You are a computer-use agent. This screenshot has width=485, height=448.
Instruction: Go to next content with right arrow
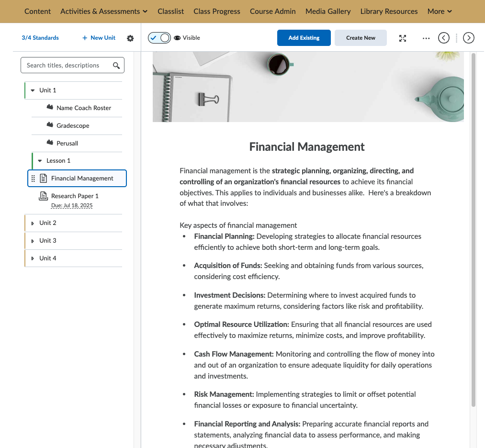coord(469,38)
